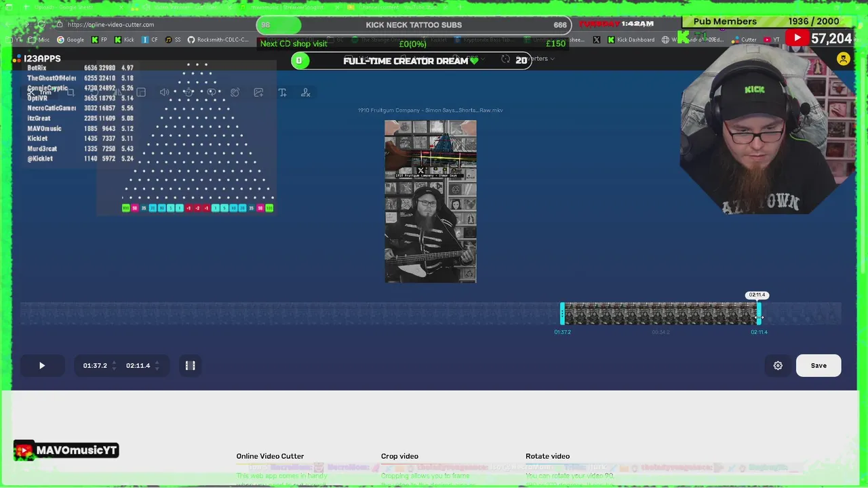Open the SS bookmark

[173, 40]
